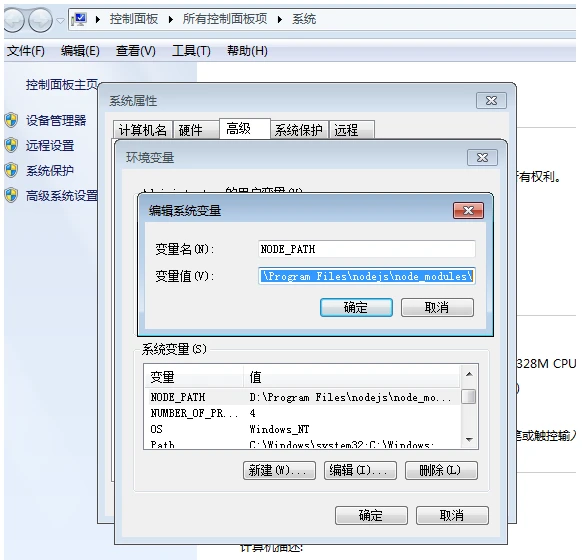Click computer icon in address bar
Viewport: 582px width, 560px height.
pos(80,19)
